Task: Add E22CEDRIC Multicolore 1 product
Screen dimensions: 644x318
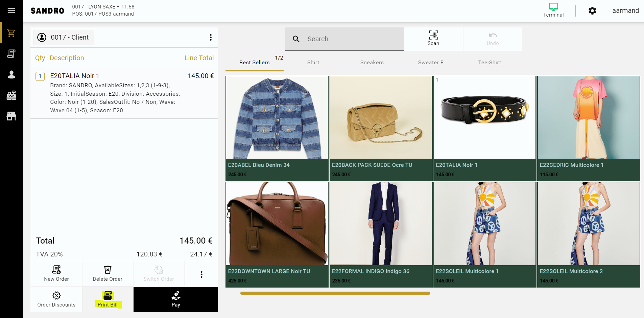Action: 589,128
